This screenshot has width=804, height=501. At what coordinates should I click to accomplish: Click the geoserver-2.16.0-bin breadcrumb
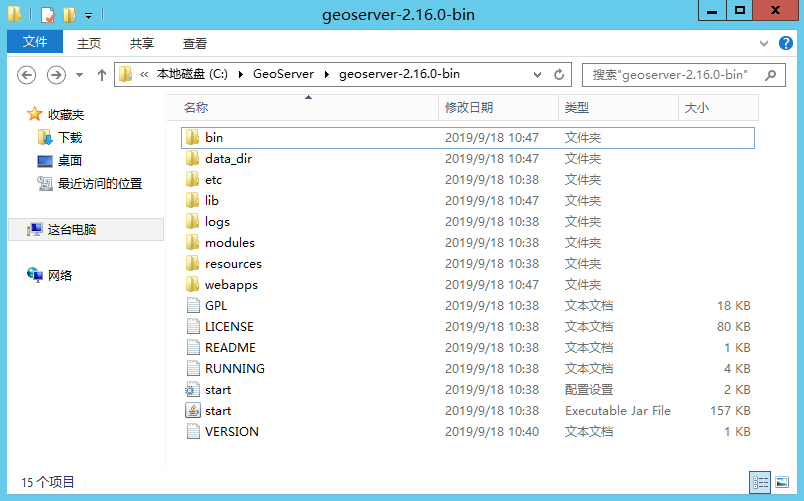point(399,74)
